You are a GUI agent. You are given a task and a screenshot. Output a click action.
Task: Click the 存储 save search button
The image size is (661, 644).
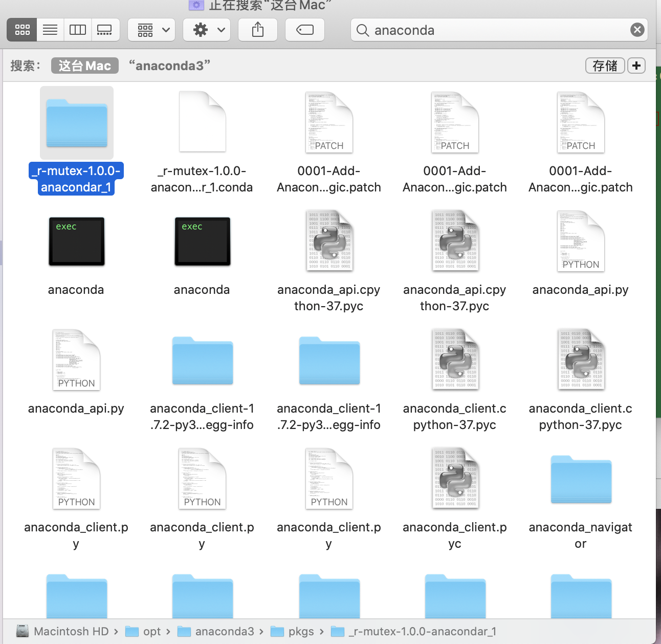click(x=605, y=66)
